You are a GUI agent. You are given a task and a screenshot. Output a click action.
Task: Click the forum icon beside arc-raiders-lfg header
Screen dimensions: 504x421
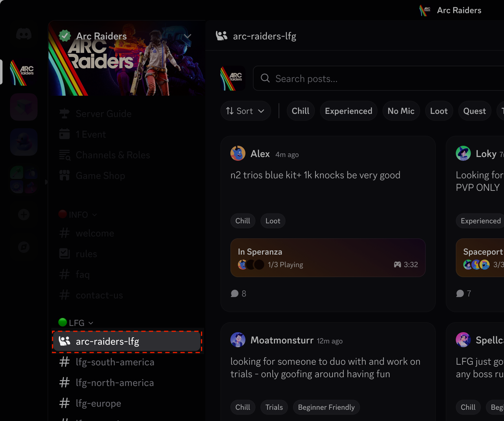click(222, 36)
